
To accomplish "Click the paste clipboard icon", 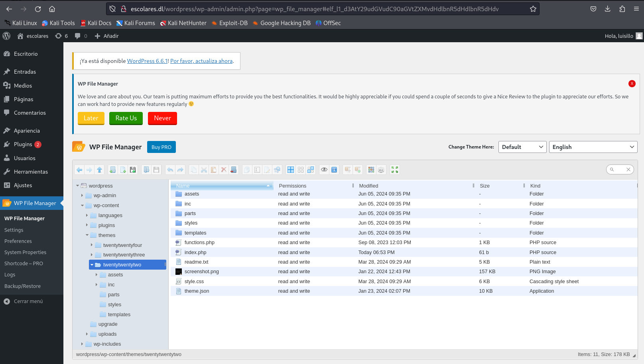I will click(214, 170).
